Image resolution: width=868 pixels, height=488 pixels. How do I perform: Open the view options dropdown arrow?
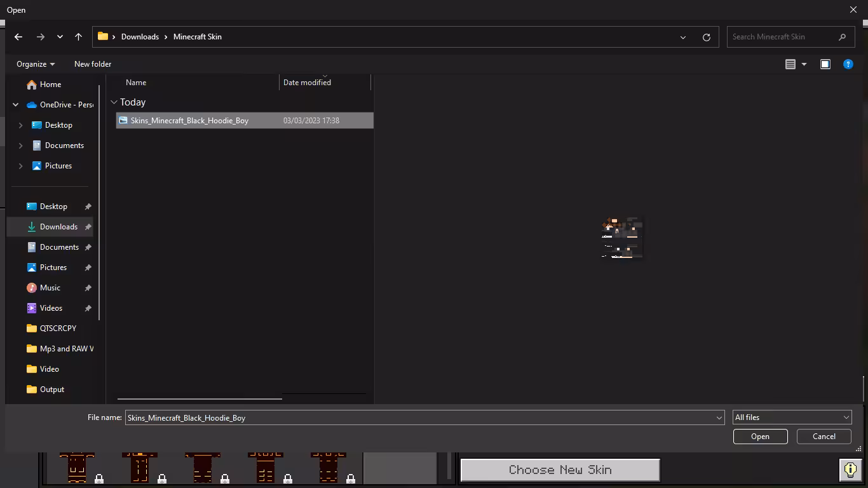(804, 64)
